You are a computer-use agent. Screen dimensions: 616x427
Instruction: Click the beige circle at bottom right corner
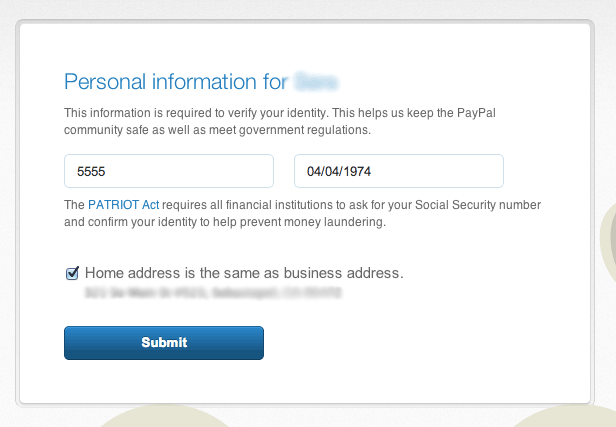[566, 417]
